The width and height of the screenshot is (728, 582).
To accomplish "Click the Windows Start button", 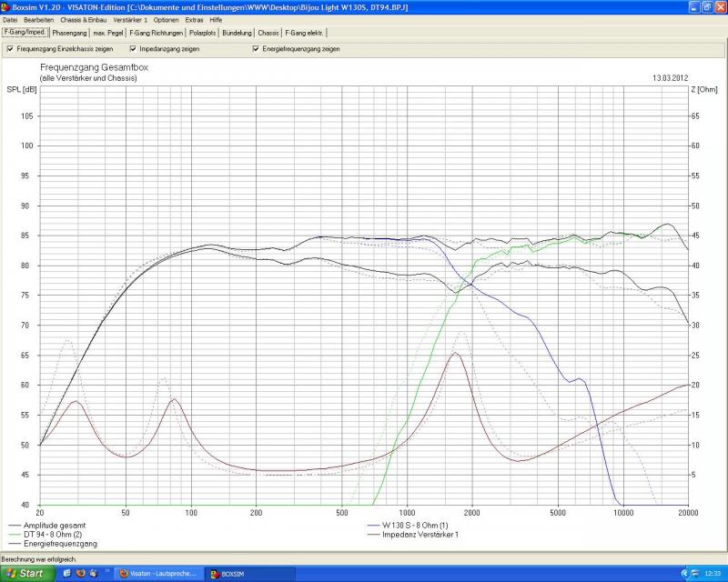I will 25,574.
